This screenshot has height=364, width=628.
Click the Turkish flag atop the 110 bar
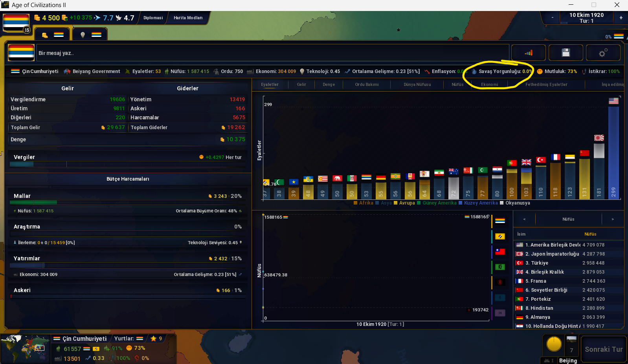pyautogui.click(x=541, y=160)
